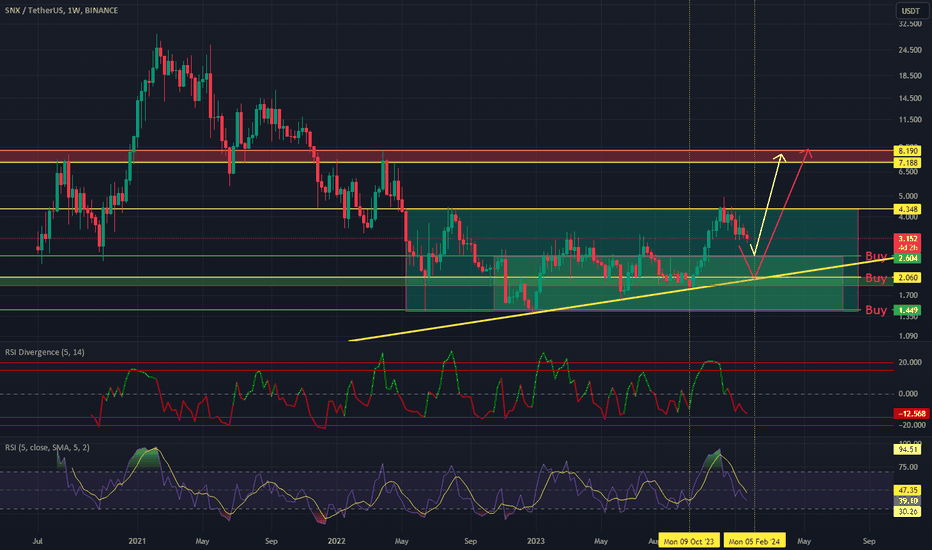Image resolution: width=932 pixels, height=550 pixels.
Task: Click the 20.000 divergence scale label
Action: [x=912, y=362]
